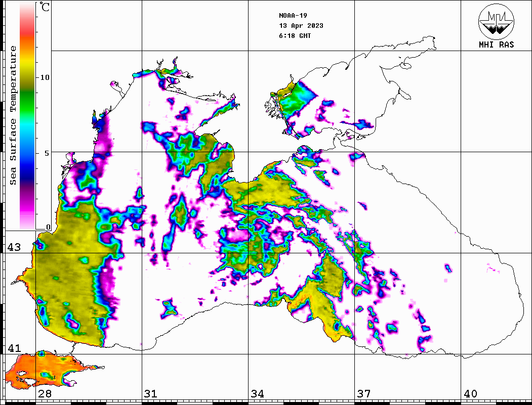Screen dimensions: 532x405
Task: Click the time '6:18 GMT'
Action: pos(295,35)
